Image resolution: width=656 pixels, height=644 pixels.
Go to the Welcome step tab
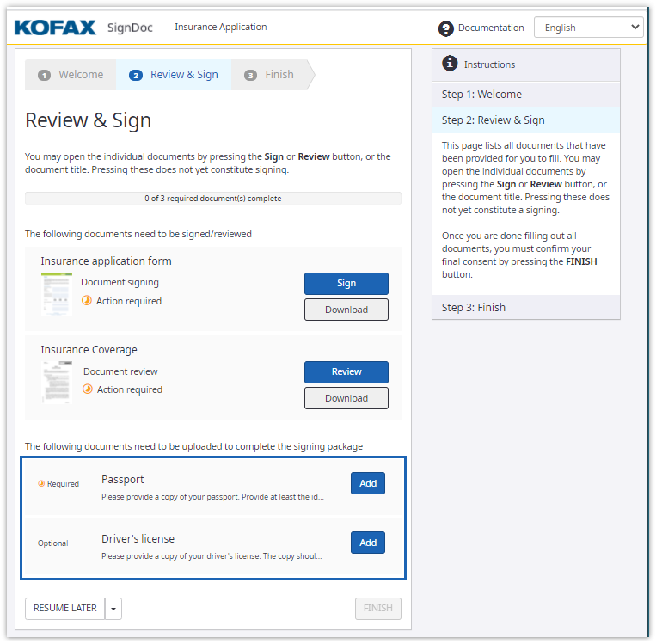tap(71, 75)
